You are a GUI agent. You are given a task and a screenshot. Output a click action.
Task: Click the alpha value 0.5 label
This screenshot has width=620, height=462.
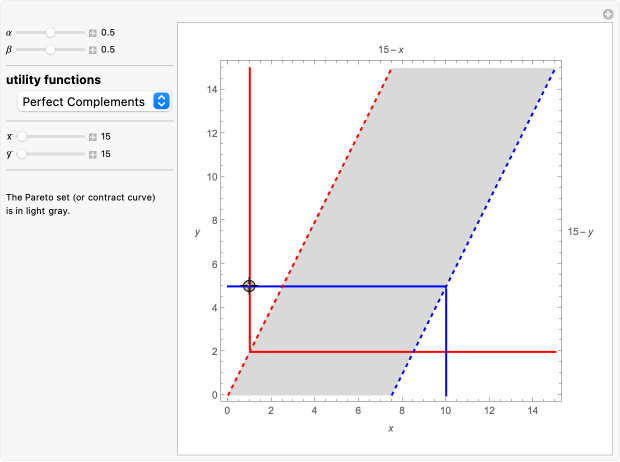coord(108,32)
